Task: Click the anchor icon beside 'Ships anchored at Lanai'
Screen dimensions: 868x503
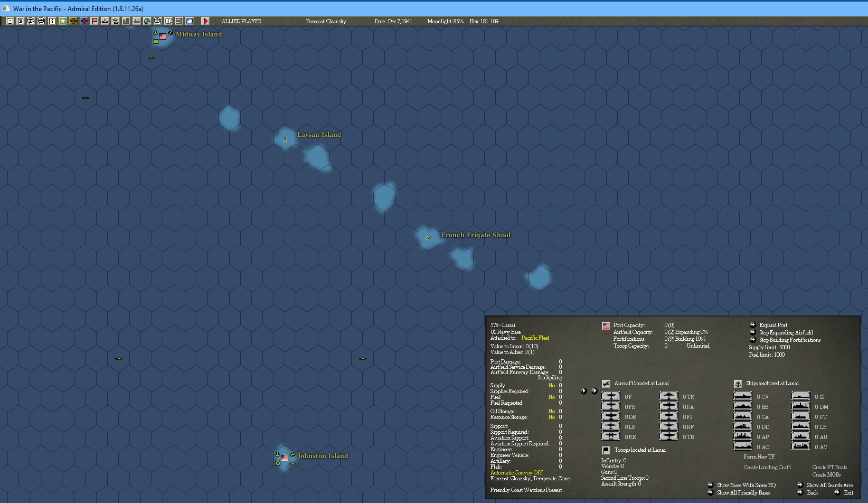Action: [738, 384]
